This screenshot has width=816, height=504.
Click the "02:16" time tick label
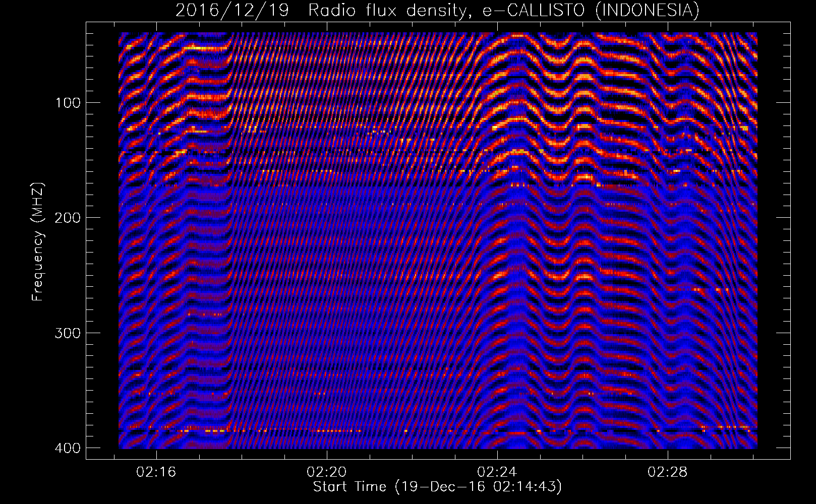coord(156,472)
